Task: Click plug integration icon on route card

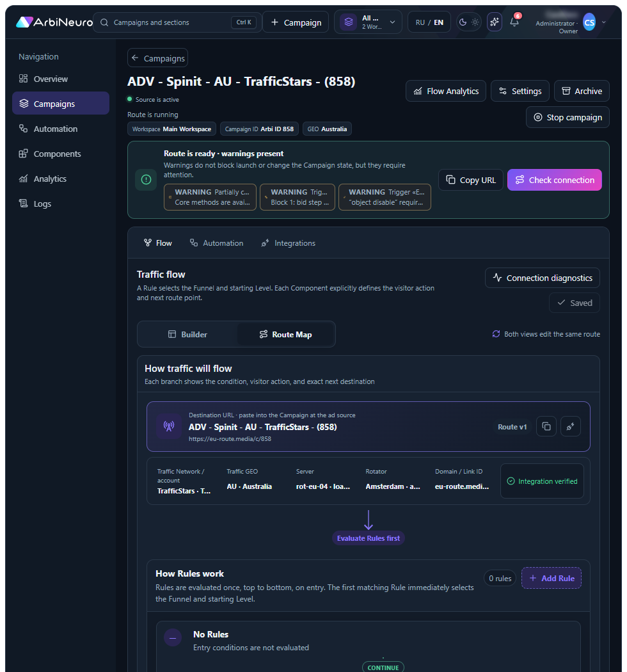Action: pyautogui.click(x=571, y=426)
